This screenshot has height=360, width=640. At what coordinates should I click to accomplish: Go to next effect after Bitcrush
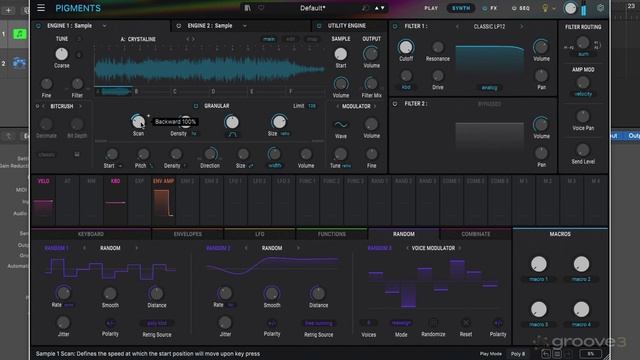[80, 106]
